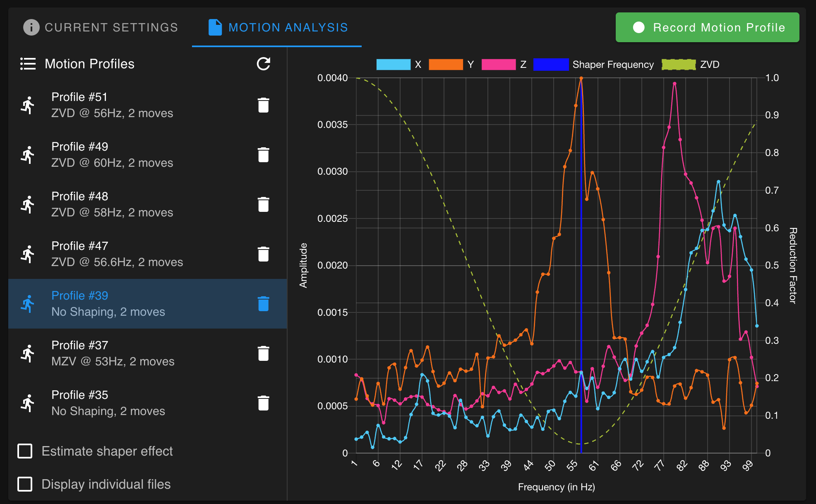The height and width of the screenshot is (504, 816).
Task: Toggle ZVD dashed legend swatch
Action: (679, 65)
